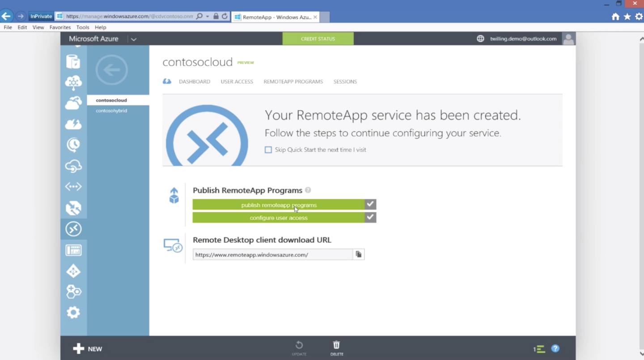Open twilling.demo@outlook.com account menu
Screen dimensions: 644x360
(523, 39)
